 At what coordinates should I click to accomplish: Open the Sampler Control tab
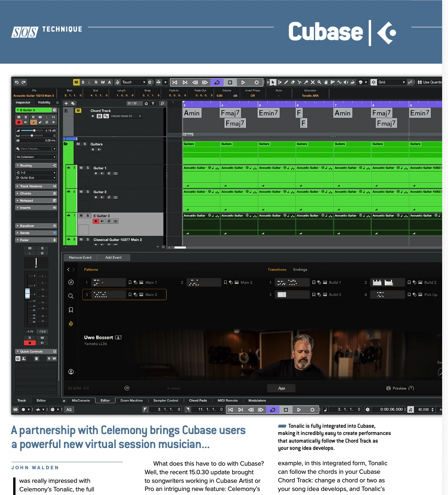coord(166,401)
